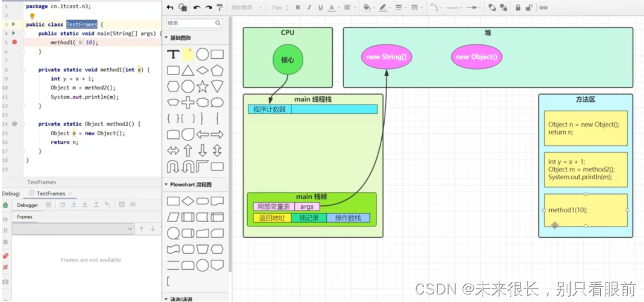The image size is (644, 302).
Task: Click previous frame up arrow
Action: tap(142, 229)
